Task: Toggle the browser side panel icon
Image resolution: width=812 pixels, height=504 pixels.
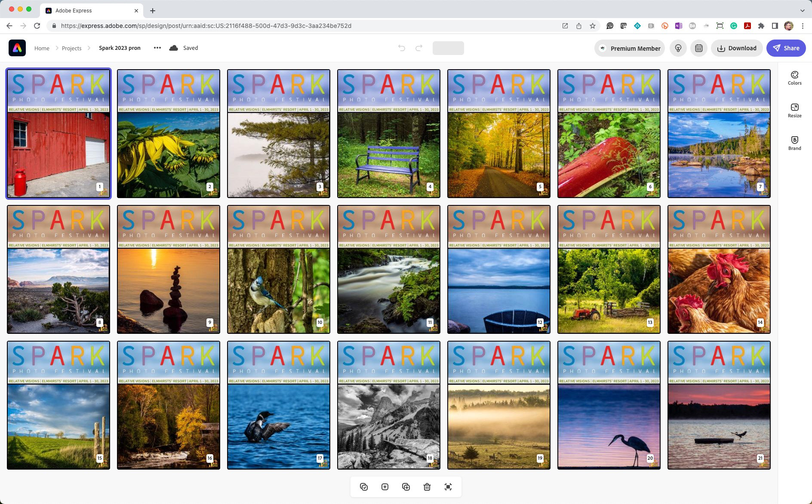Action: click(775, 26)
